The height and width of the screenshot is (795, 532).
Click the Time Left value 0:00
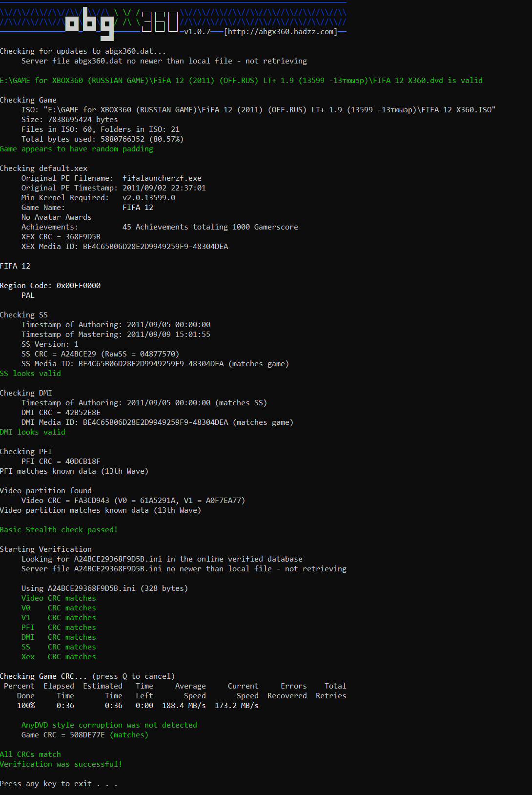coord(144,706)
